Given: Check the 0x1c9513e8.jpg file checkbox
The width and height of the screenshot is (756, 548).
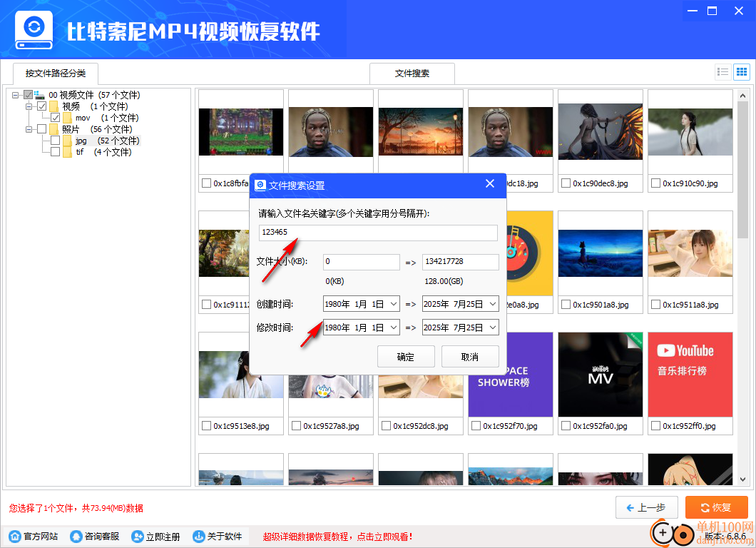Looking at the screenshot, I should 206,425.
